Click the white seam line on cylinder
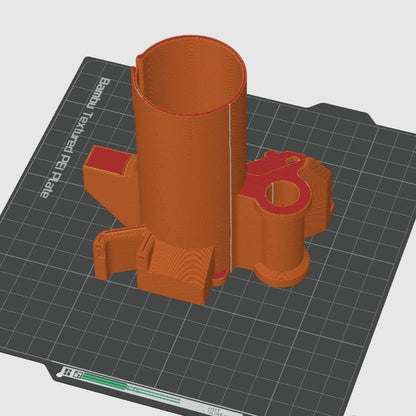416x416 pixels. (230, 188)
